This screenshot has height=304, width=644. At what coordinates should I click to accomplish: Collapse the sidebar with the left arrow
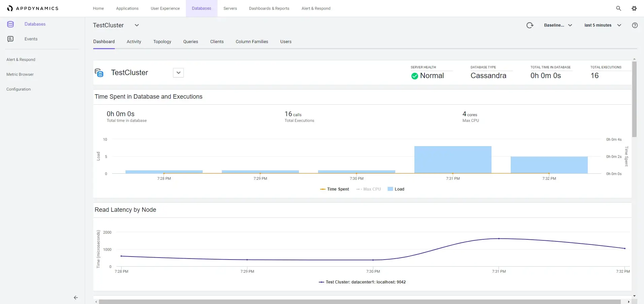pyautogui.click(x=76, y=298)
